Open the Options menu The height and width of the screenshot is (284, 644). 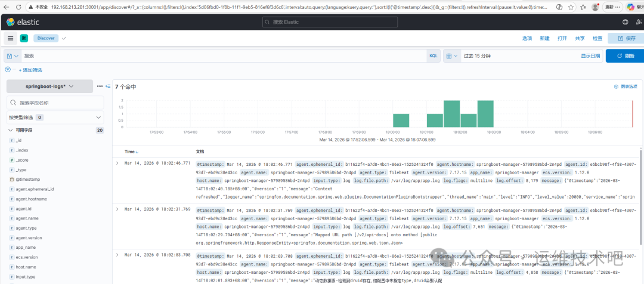527,38
